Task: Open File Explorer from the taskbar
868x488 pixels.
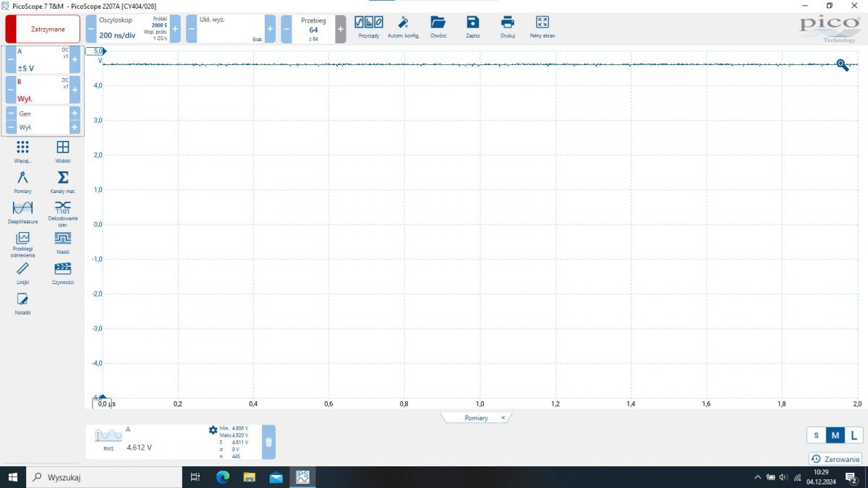Action: pyautogui.click(x=249, y=477)
